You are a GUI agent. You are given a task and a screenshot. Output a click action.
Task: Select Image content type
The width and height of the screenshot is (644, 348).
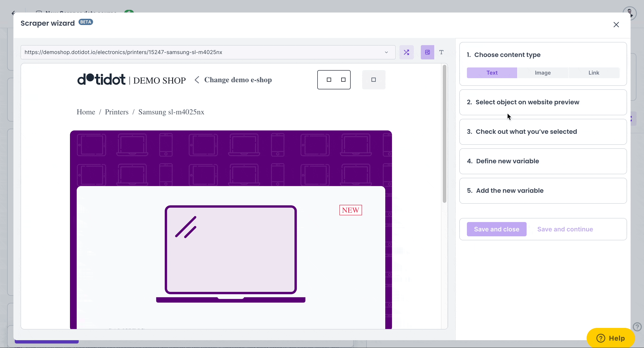(x=542, y=73)
